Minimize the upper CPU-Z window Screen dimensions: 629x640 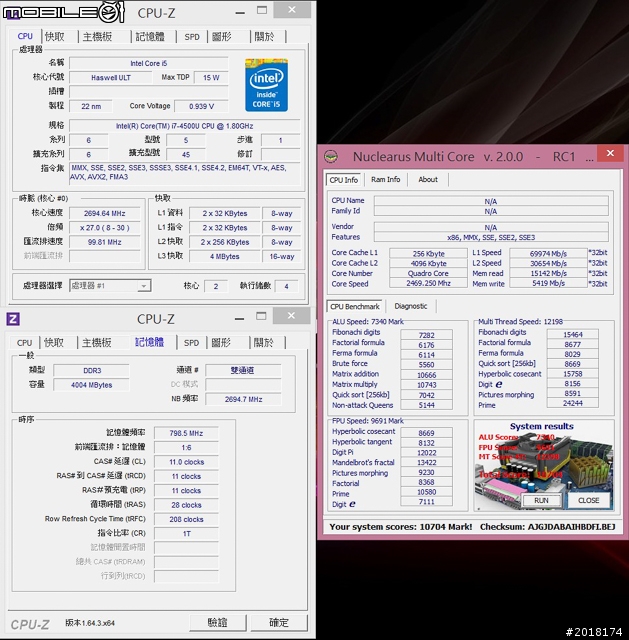pos(240,13)
